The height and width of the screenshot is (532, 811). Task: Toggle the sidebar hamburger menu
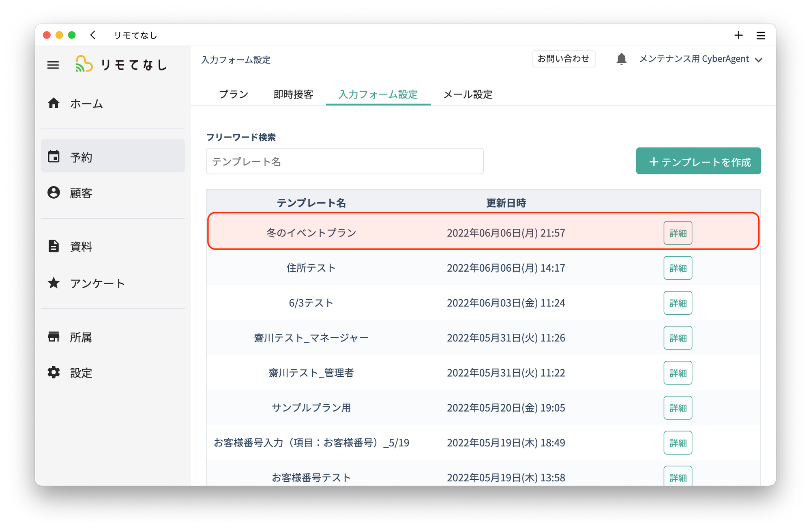(53, 65)
